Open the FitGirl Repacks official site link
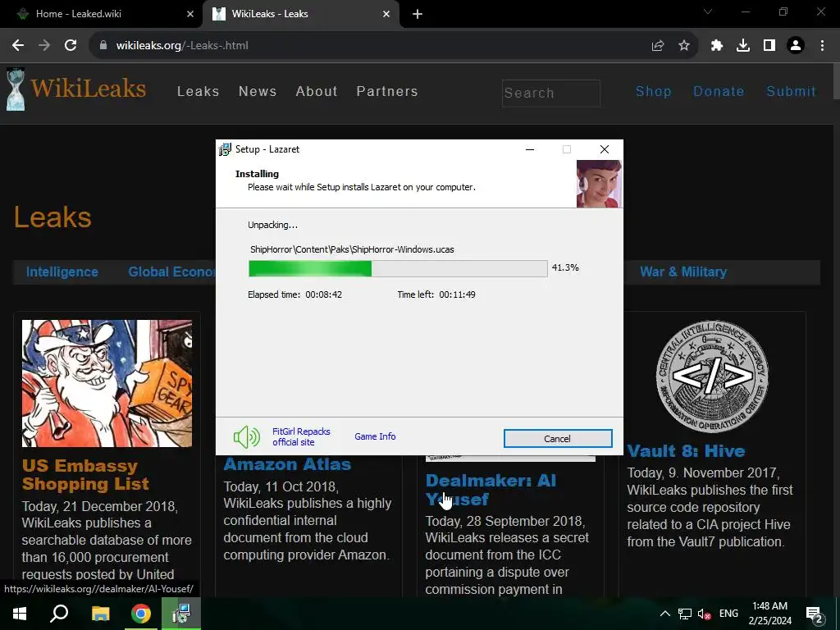 301,436
